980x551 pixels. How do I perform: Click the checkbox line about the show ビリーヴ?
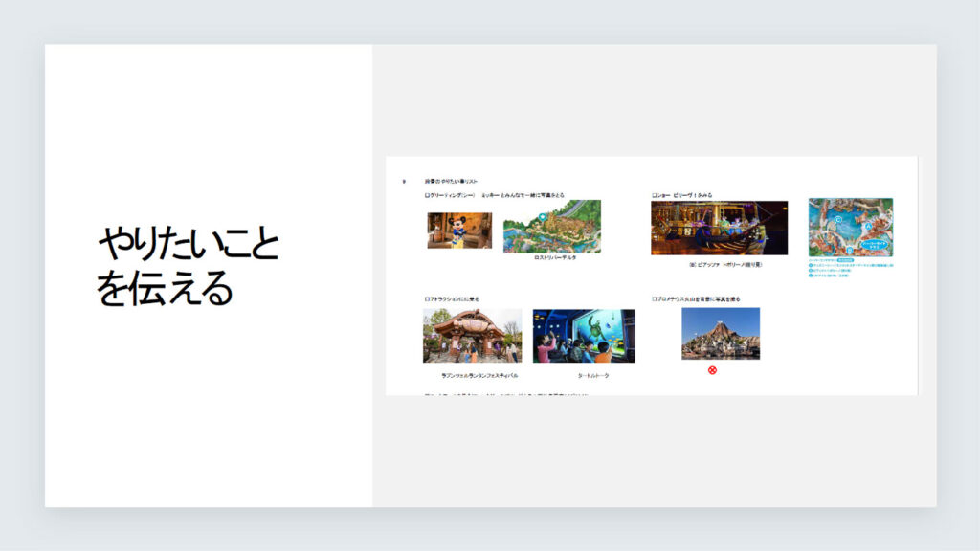tap(681, 195)
